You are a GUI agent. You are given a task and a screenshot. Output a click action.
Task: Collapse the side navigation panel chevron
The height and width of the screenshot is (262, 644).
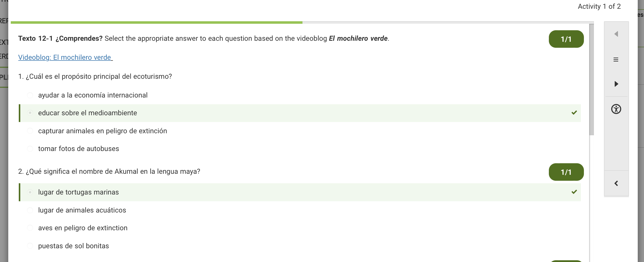pos(616,183)
